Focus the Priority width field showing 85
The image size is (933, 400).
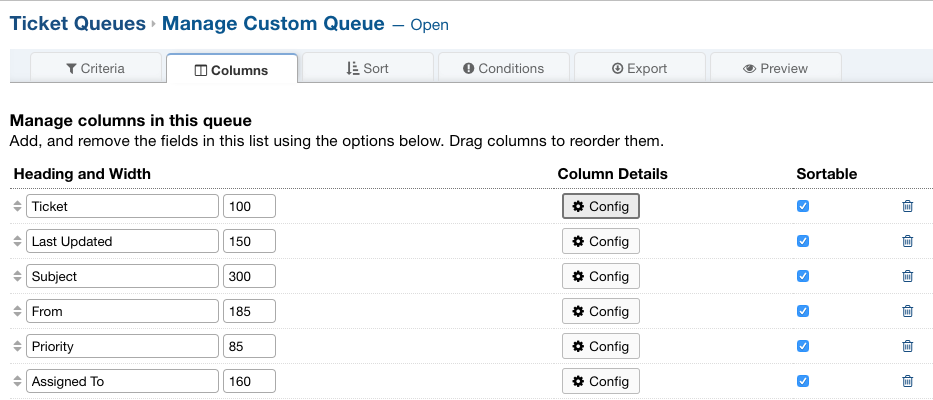(249, 346)
